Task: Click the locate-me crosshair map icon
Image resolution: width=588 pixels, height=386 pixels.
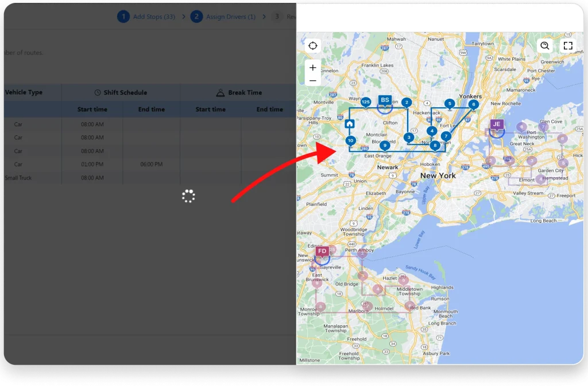Action: tap(312, 46)
